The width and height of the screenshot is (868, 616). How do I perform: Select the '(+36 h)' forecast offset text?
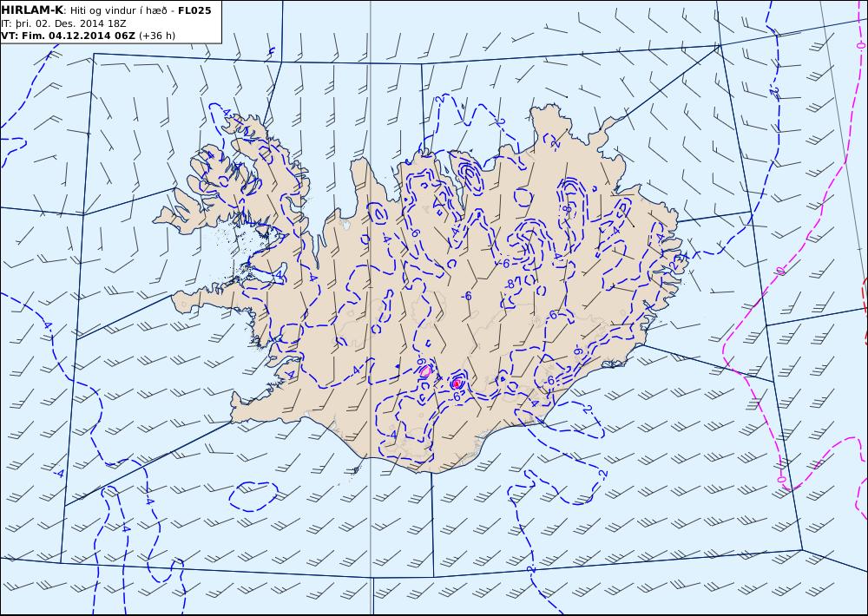click(156, 36)
